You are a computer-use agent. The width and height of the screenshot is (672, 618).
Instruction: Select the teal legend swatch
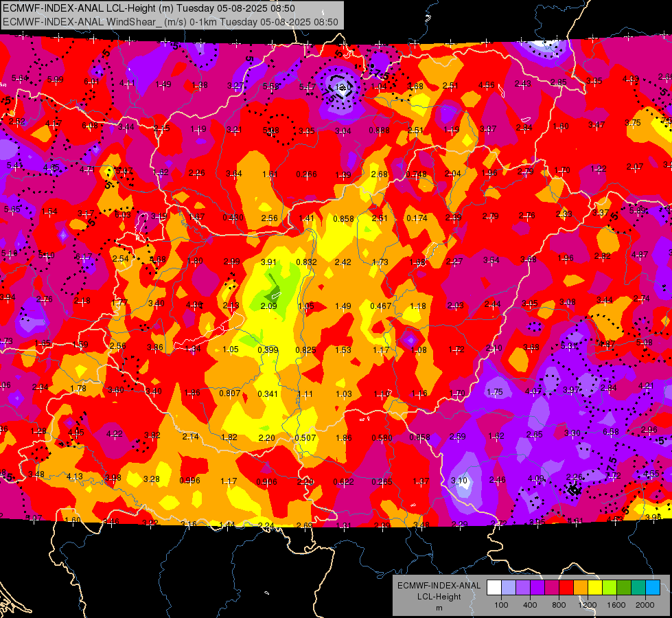[638, 588]
